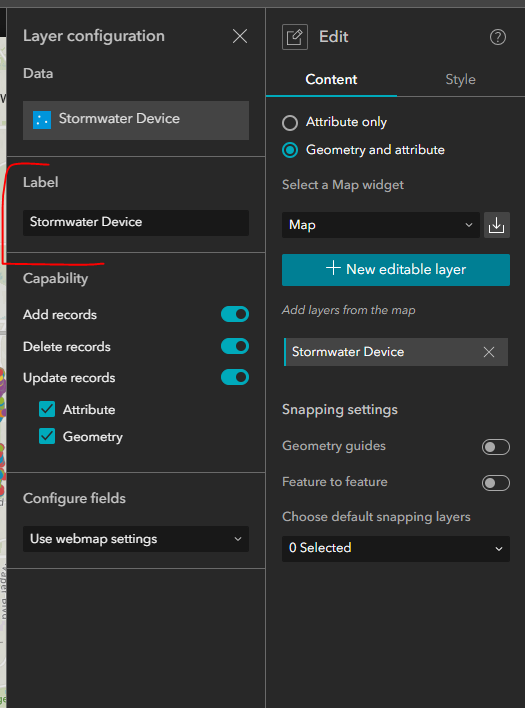Open the help question mark icon
The width and height of the screenshot is (525, 708).
498,37
